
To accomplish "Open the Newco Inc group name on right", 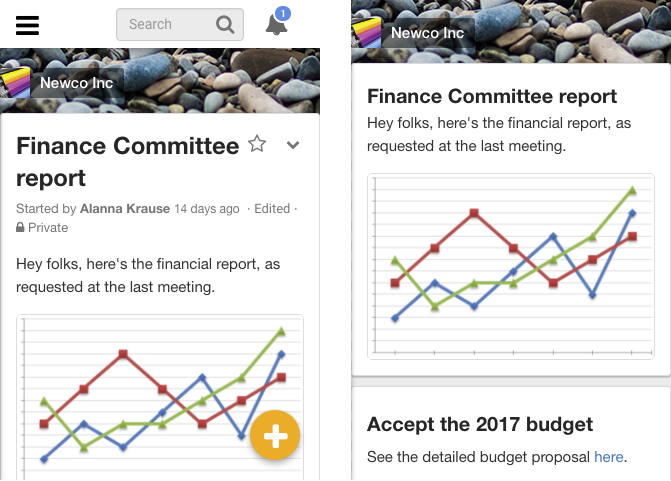I will click(428, 33).
